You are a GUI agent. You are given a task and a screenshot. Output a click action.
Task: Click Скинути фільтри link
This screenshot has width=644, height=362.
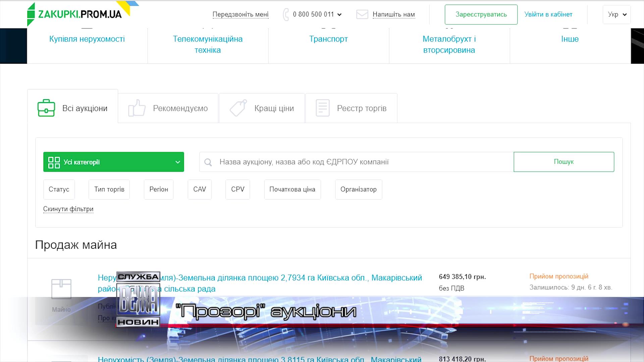68,209
